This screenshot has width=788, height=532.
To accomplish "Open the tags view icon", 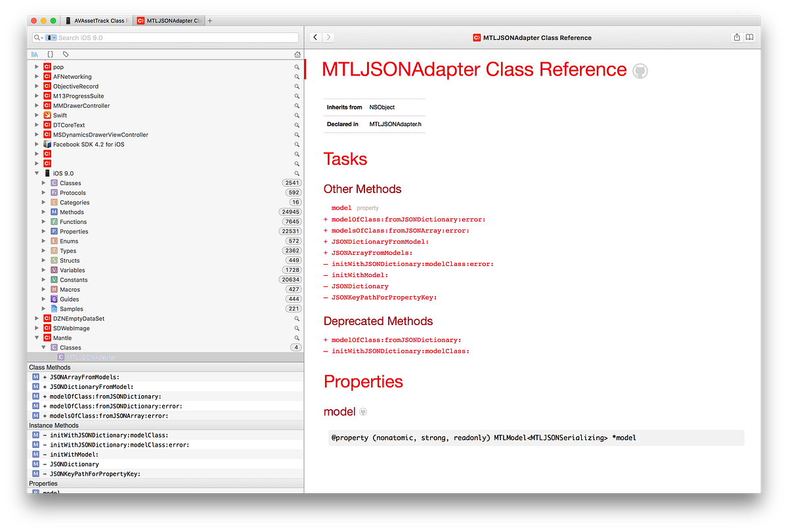I will tap(66, 55).
